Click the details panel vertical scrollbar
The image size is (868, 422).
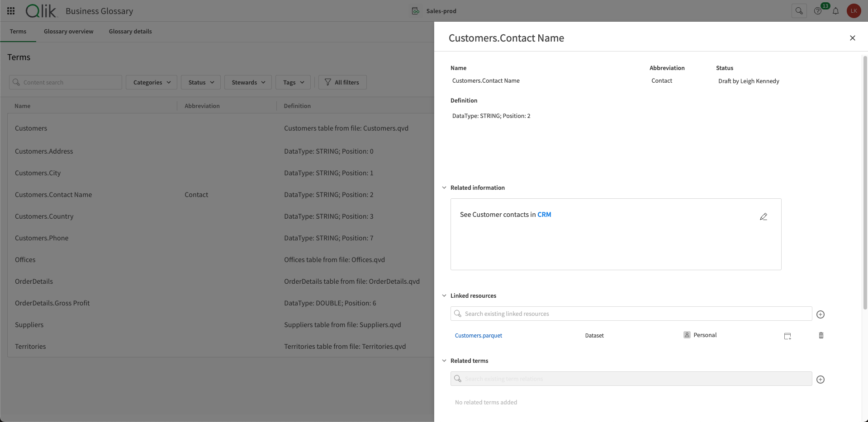point(865,183)
